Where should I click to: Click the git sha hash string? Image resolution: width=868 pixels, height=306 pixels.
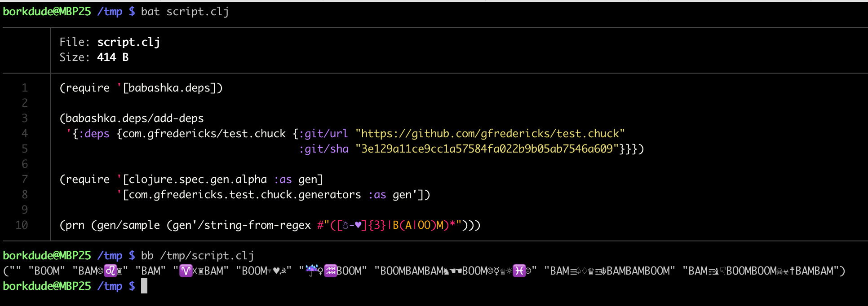click(487, 149)
